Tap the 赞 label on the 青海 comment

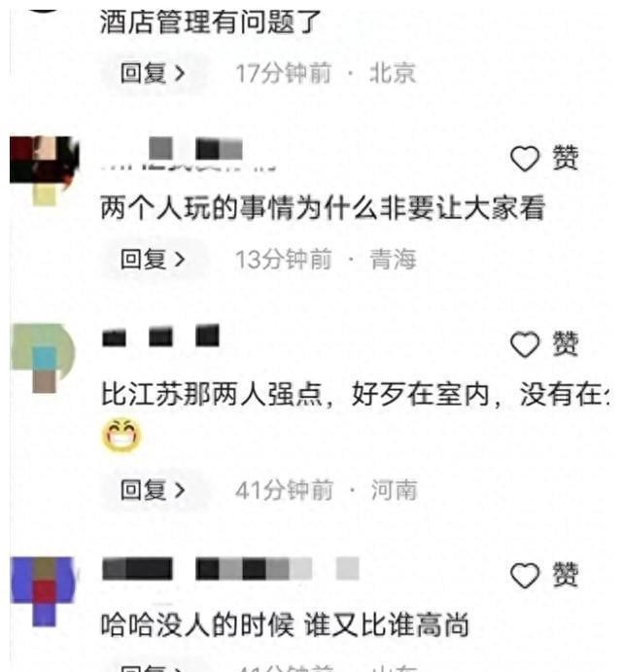566,158
